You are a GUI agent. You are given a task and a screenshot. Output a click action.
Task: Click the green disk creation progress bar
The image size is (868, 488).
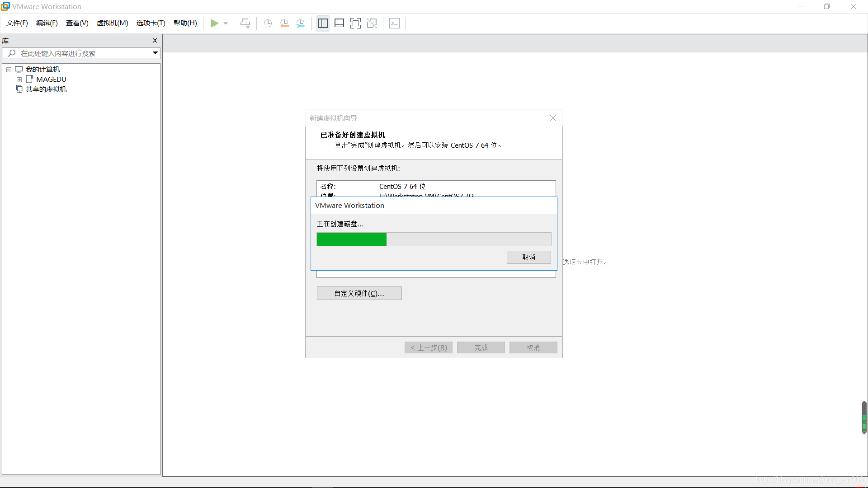pos(352,239)
